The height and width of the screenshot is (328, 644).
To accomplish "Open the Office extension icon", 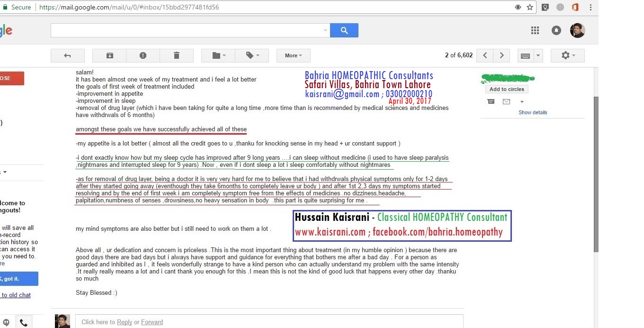I will (x=575, y=7).
